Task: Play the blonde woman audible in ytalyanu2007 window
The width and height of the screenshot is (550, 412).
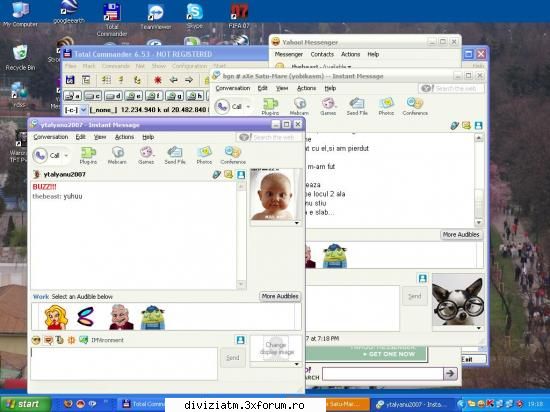Action: (56, 317)
